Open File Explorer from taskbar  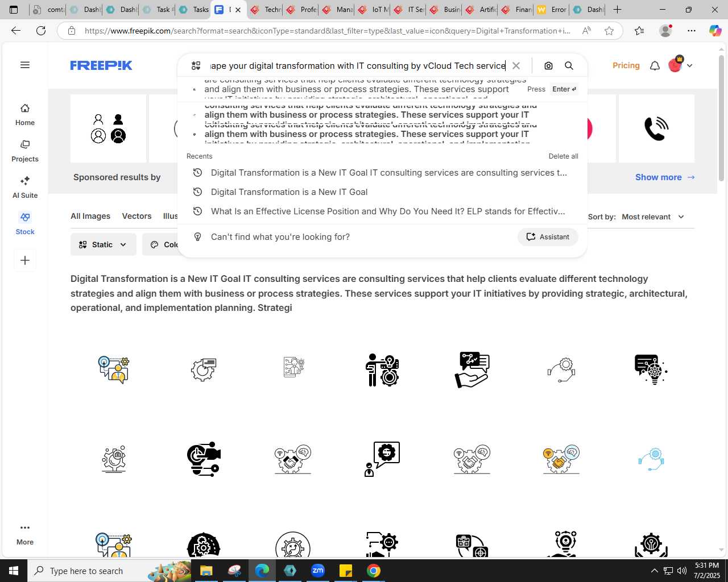pyautogui.click(x=206, y=571)
